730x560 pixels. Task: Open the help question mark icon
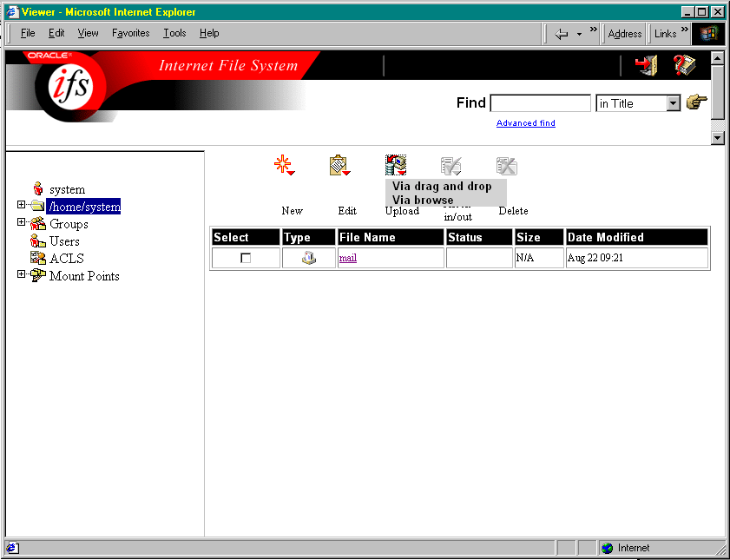click(x=685, y=65)
